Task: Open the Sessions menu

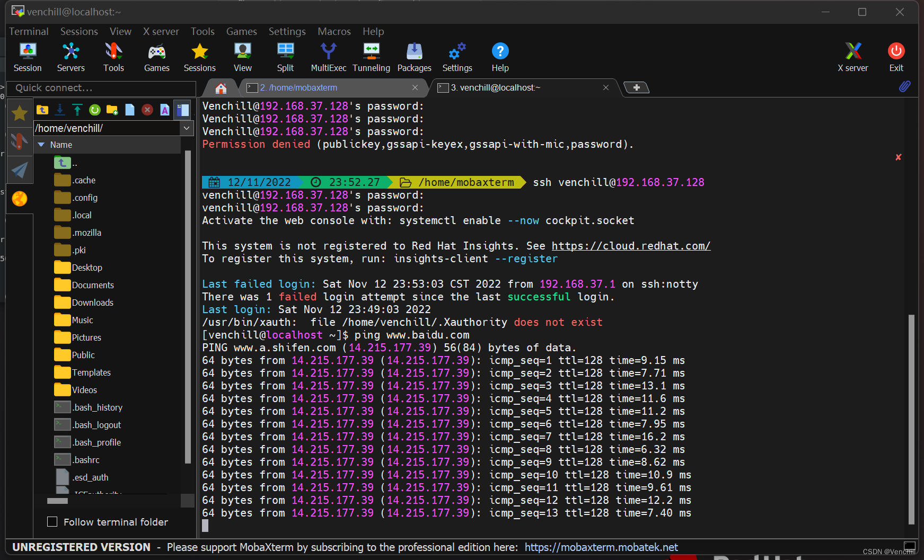Action: click(x=79, y=31)
